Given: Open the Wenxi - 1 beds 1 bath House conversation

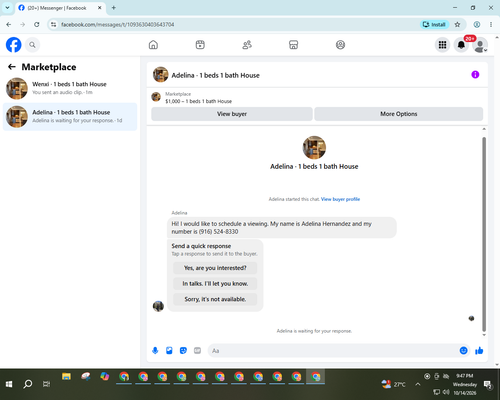Looking at the screenshot, I should 70,88.
